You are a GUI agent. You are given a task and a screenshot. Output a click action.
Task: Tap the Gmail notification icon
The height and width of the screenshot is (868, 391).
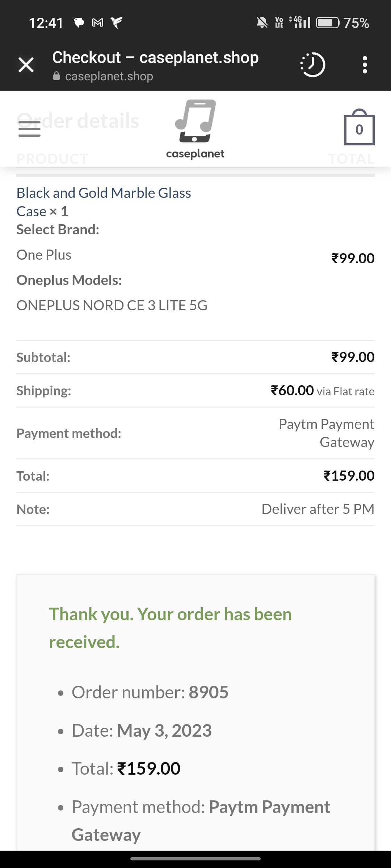[98, 23]
